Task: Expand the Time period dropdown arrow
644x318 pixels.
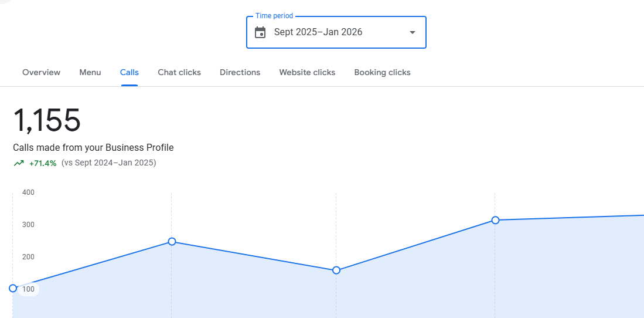Action: coord(413,32)
